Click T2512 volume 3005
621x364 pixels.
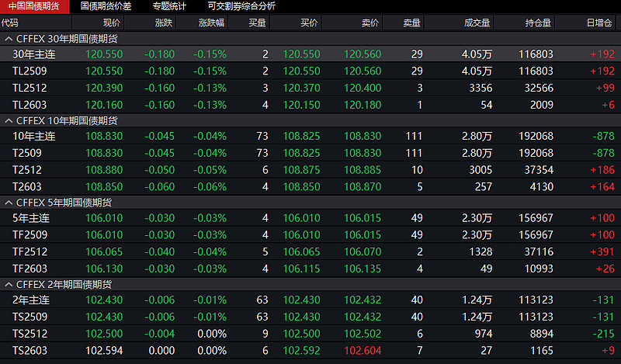pyautogui.click(x=480, y=170)
